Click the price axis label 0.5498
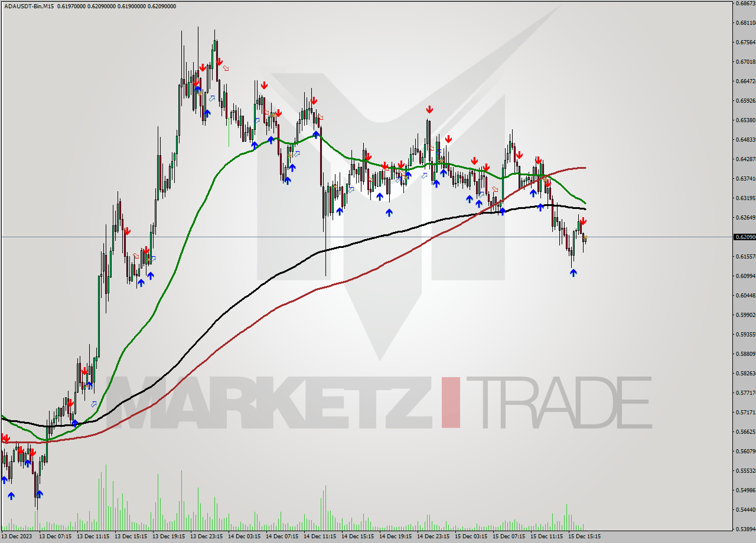The width and height of the screenshot is (756, 543). tap(746, 490)
